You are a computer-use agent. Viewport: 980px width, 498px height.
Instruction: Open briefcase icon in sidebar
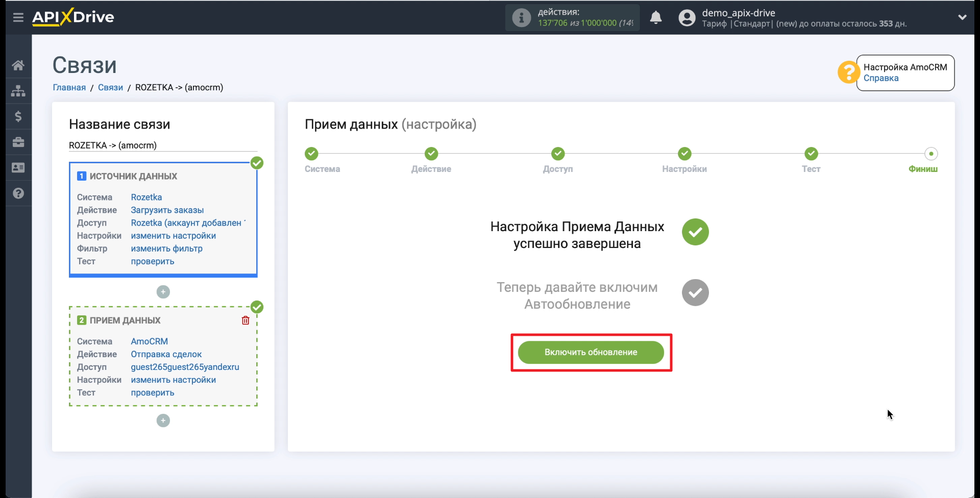(x=18, y=142)
